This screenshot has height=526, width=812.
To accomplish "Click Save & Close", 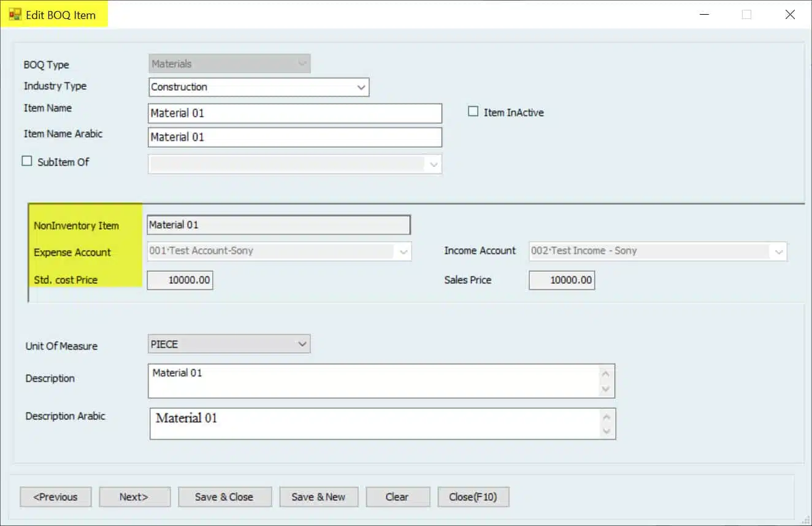I will [x=224, y=497].
